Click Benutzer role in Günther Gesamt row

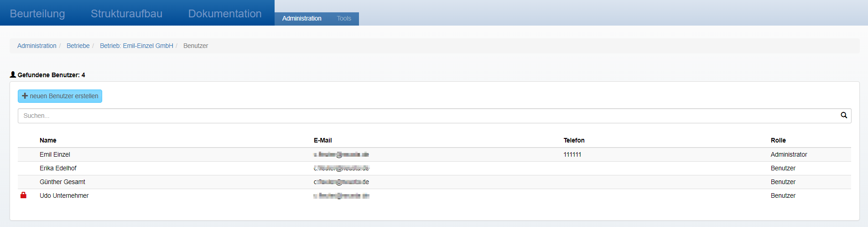click(x=783, y=182)
